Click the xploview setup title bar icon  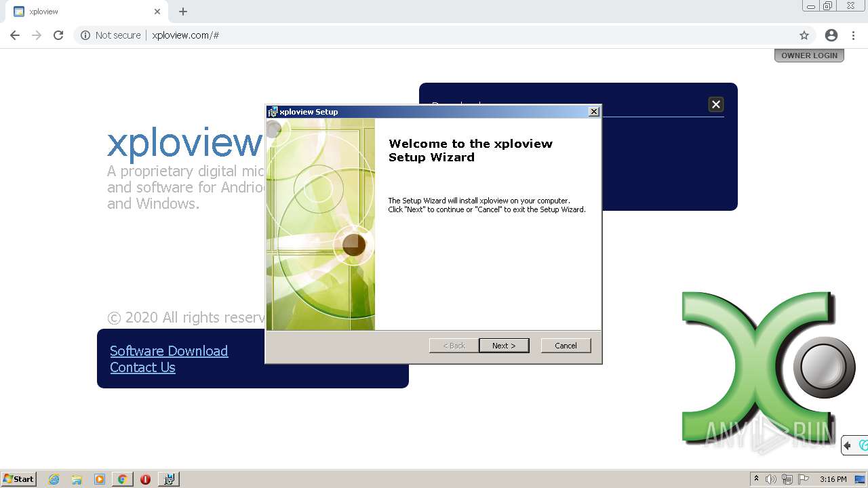pyautogui.click(x=273, y=112)
